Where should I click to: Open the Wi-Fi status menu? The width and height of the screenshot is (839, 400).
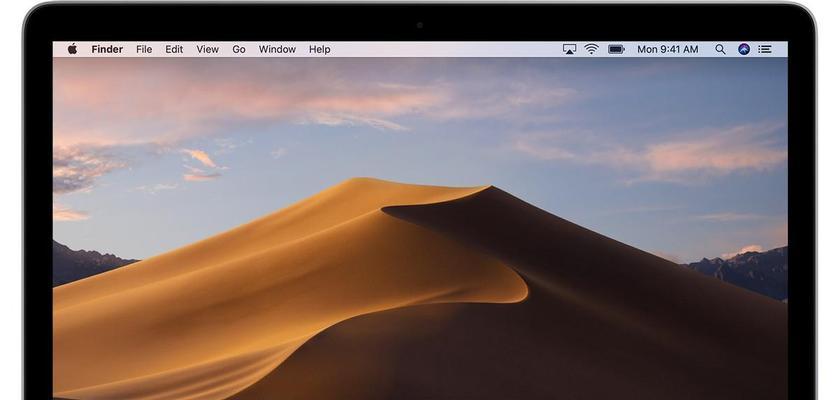click(591, 49)
